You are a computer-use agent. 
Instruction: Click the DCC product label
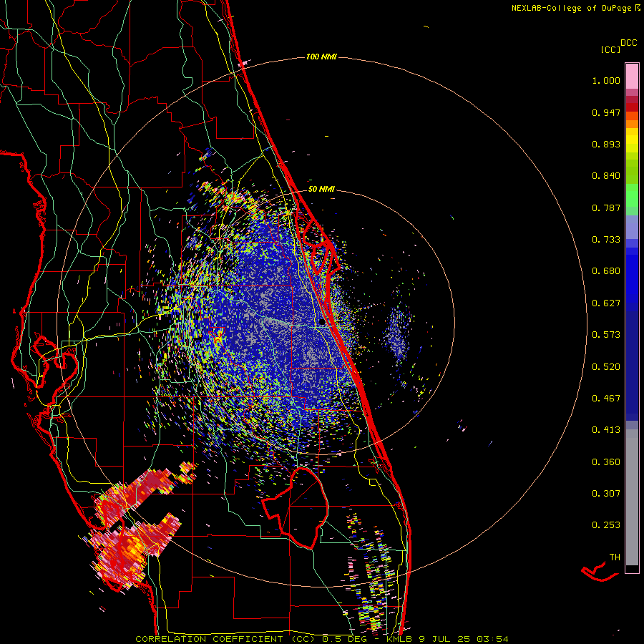pos(629,43)
